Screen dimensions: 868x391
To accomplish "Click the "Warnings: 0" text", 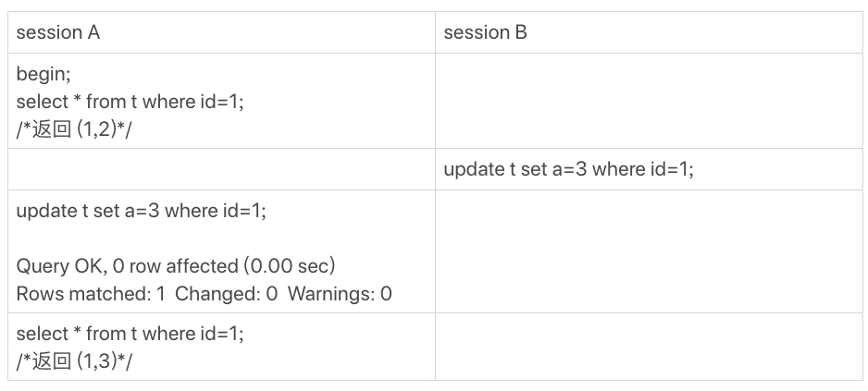I will click(x=340, y=294).
